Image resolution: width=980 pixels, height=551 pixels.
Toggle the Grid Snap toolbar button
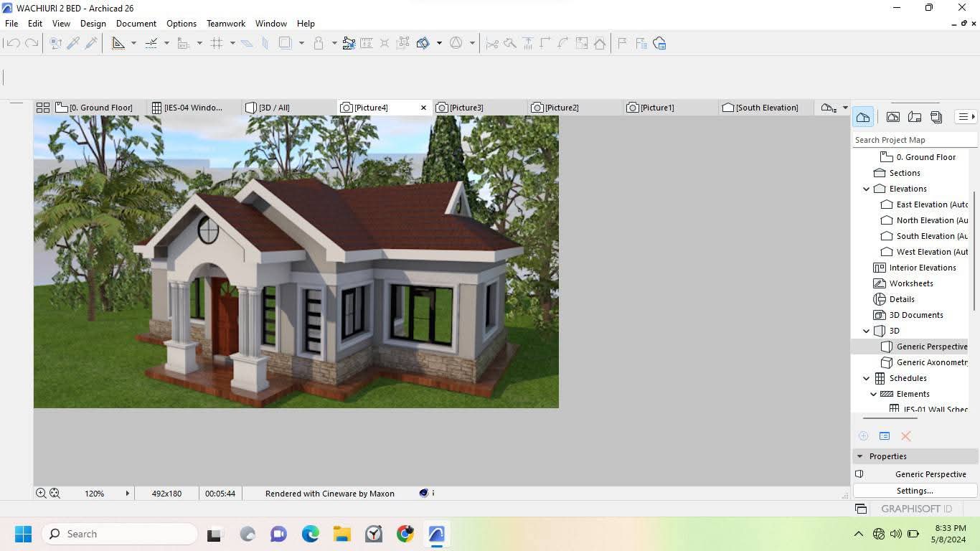(x=217, y=44)
